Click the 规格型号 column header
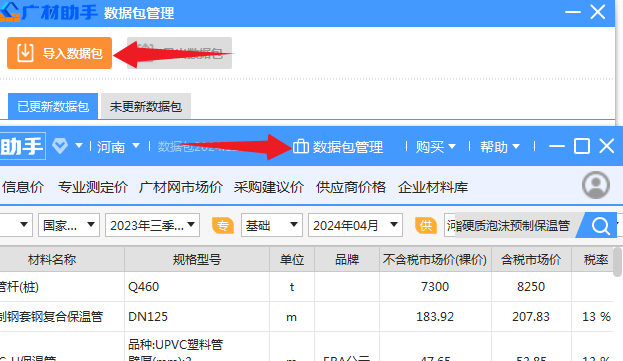 [197, 259]
